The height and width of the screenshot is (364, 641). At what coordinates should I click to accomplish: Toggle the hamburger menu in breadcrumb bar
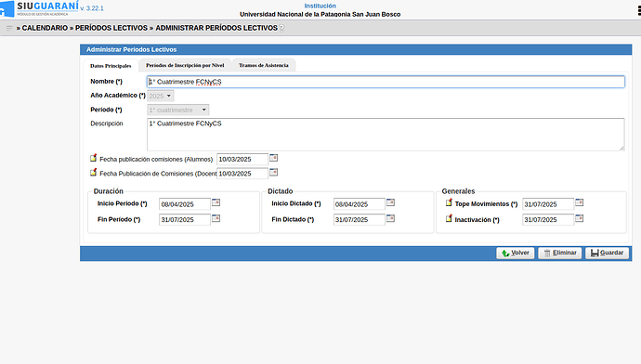(9, 28)
